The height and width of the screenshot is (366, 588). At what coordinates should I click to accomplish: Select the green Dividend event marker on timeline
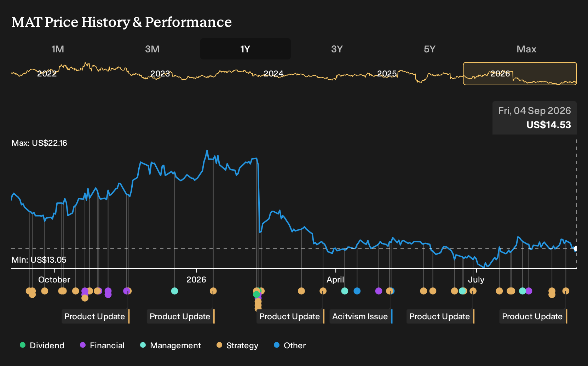point(256,294)
